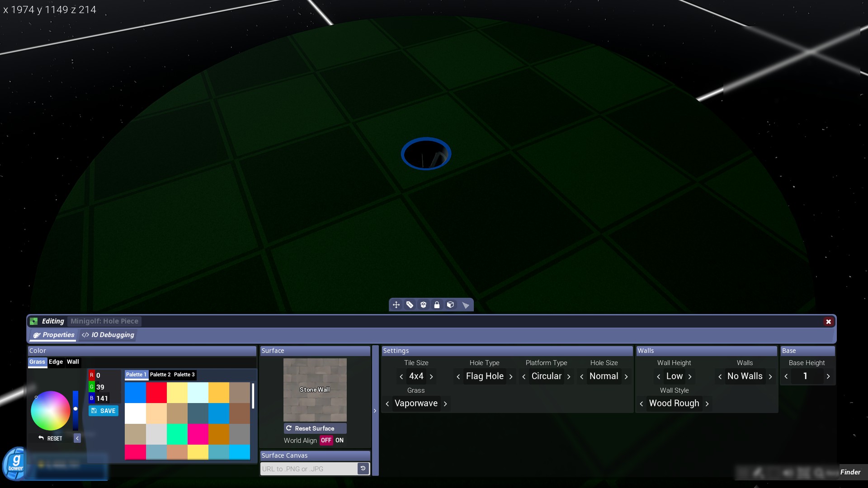Screen dimensions: 868x488
Task: Click the move arrows icon in item toolbar
Action: pos(396,305)
